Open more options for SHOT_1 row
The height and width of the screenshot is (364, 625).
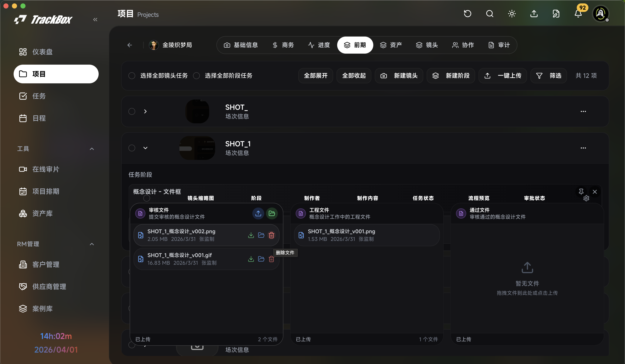click(x=583, y=148)
